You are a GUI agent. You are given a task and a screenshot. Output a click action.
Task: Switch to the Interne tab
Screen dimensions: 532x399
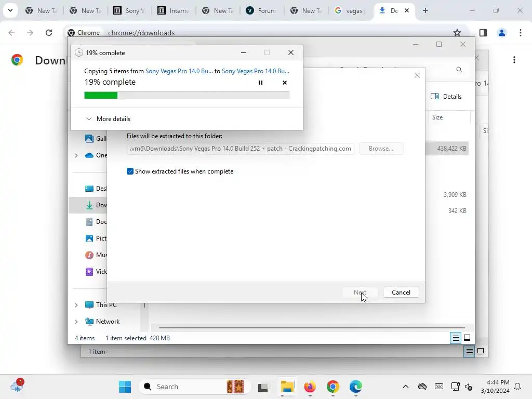[x=173, y=10]
